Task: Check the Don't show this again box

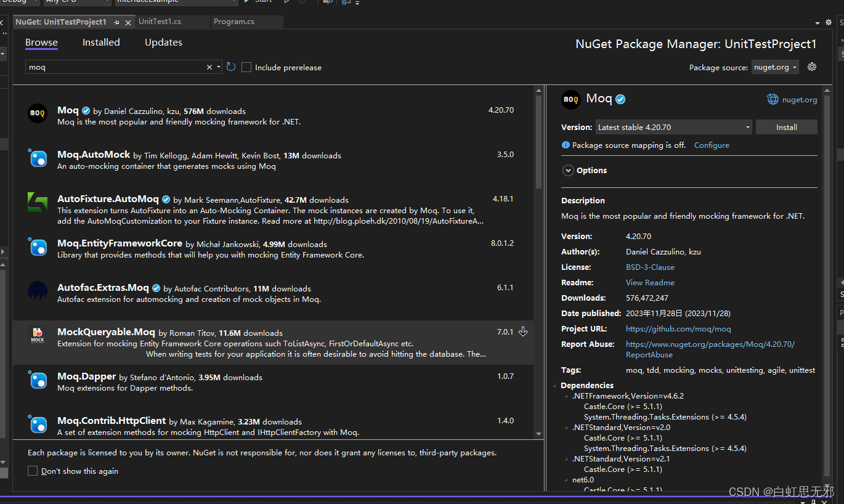Action: point(33,471)
